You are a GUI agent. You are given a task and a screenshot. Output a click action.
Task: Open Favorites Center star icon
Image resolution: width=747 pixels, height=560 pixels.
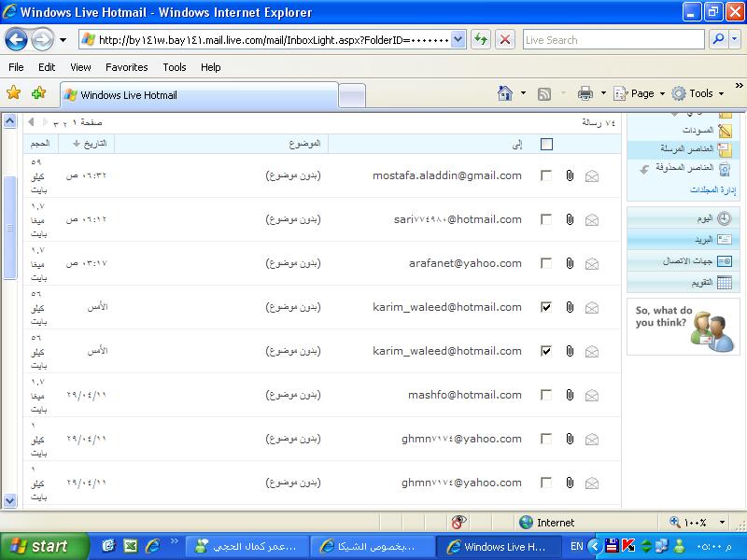14,92
